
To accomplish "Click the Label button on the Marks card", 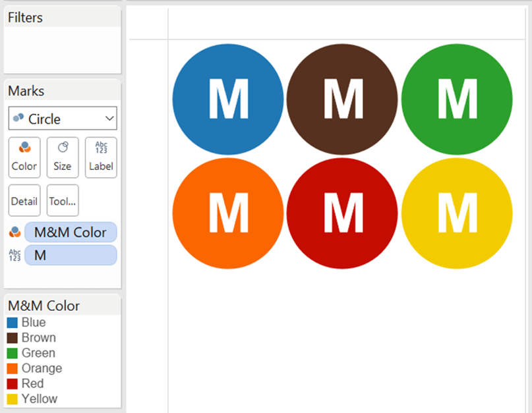I will click(x=100, y=157).
